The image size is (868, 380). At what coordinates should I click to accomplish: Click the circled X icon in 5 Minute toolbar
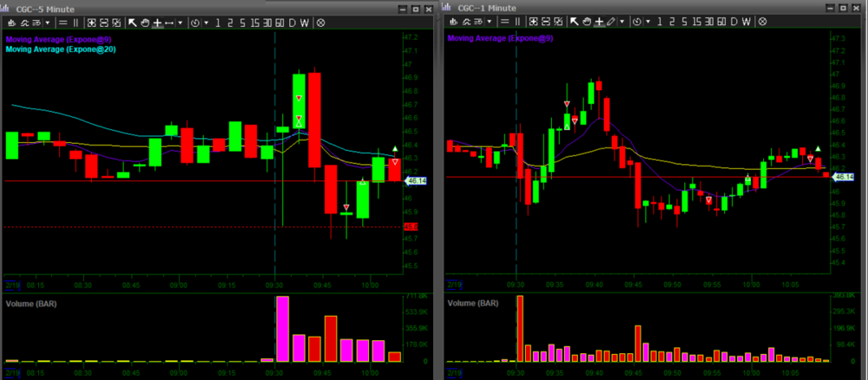(320, 22)
